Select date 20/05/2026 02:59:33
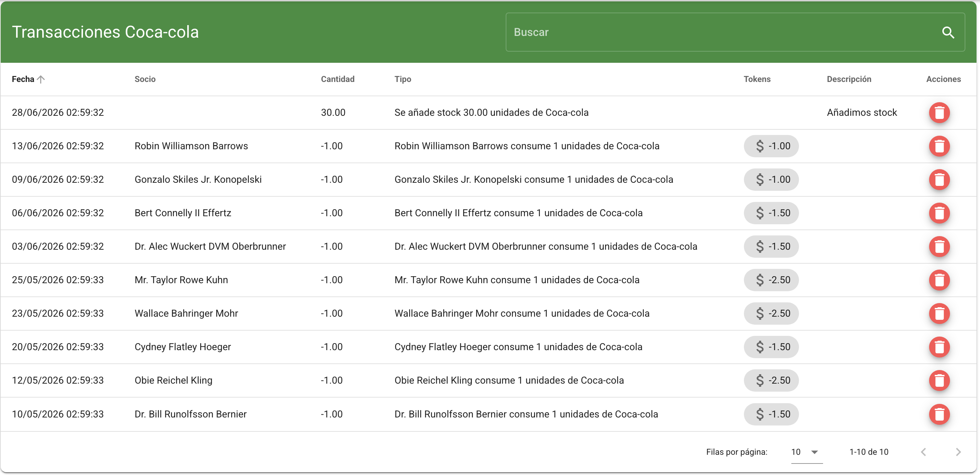 pyautogui.click(x=58, y=347)
